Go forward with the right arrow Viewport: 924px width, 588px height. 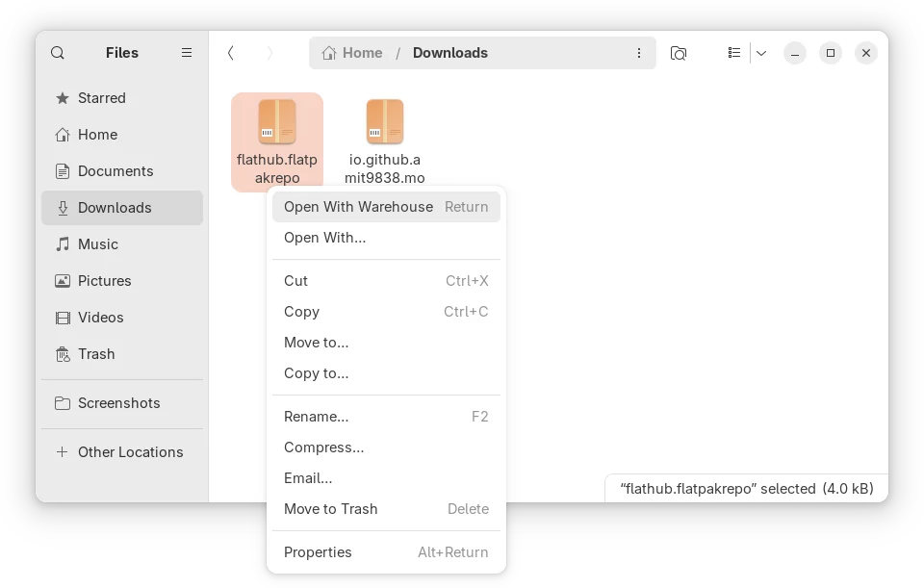tap(269, 53)
